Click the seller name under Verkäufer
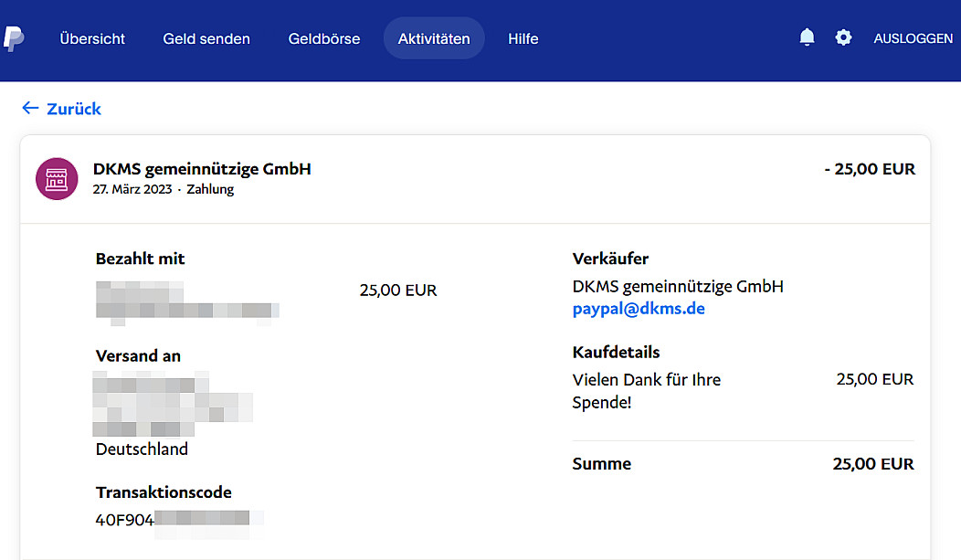This screenshot has height=560, width=961. click(678, 286)
